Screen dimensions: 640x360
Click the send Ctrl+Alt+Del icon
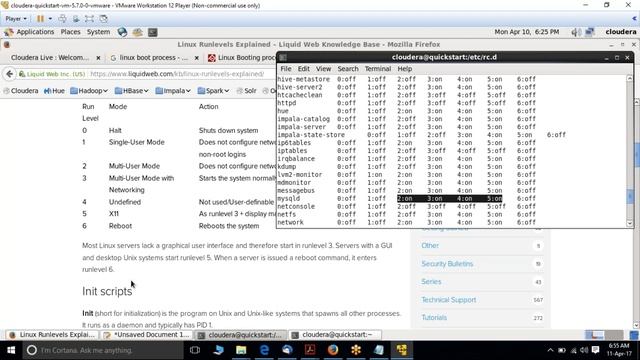62,19
